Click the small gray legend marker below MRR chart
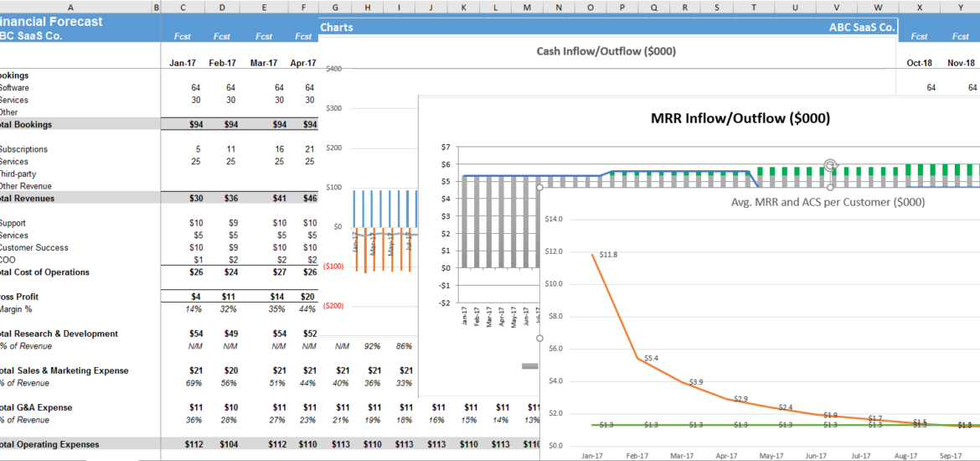 point(529,365)
